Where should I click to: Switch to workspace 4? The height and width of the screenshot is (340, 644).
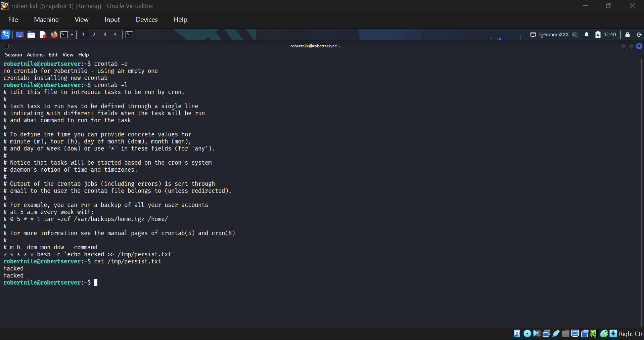click(115, 35)
